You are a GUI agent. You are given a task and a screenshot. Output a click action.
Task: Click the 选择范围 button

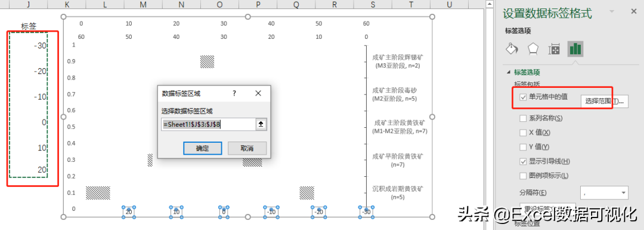click(604, 101)
